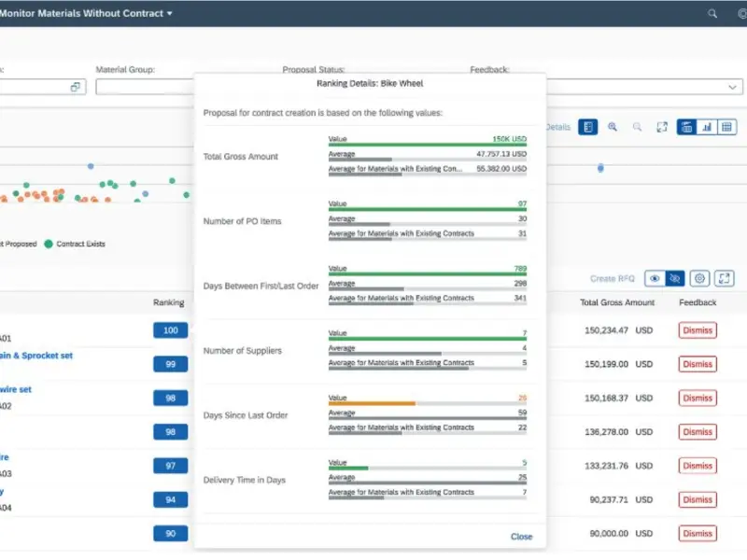Enter full screen for the chart
747x560 pixels.
coord(662,127)
